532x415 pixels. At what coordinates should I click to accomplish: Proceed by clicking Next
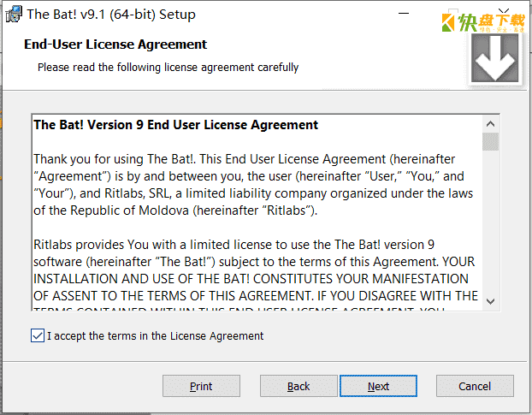tap(378, 386)
